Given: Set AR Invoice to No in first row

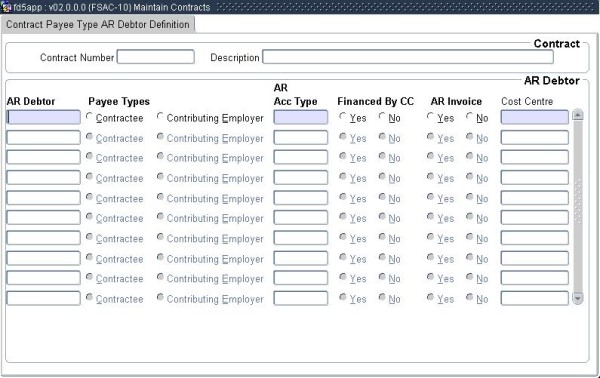Looking at the screenshot, I should [470, 116].
